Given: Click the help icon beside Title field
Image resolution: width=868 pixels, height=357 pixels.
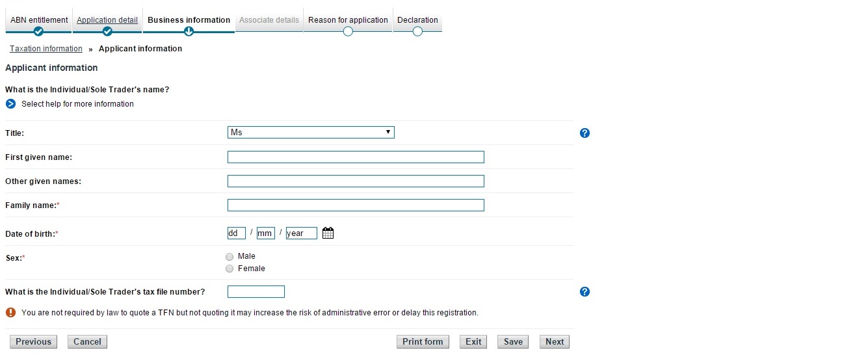Looking at the screenshot, I should (585, 133).
